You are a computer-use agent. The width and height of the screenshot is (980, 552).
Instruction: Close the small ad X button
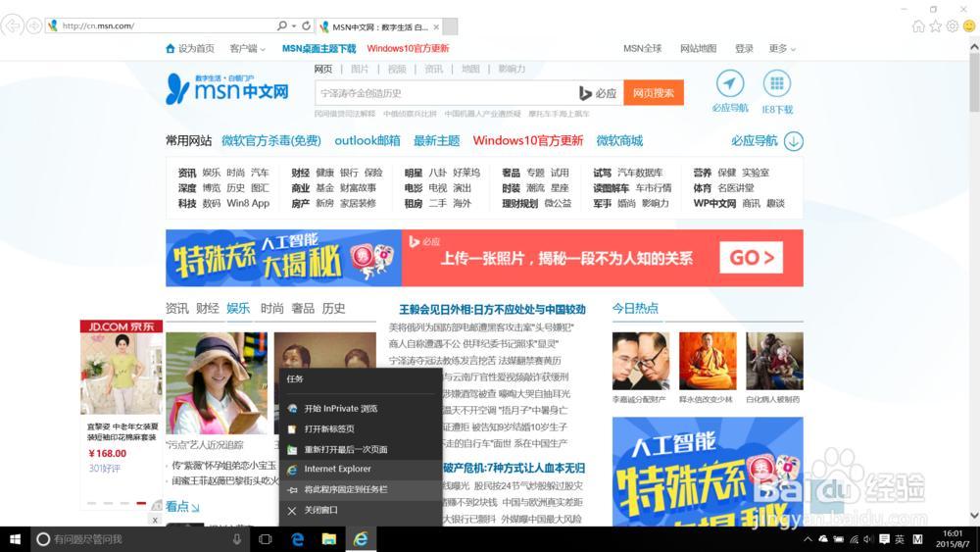pos(155,520)
